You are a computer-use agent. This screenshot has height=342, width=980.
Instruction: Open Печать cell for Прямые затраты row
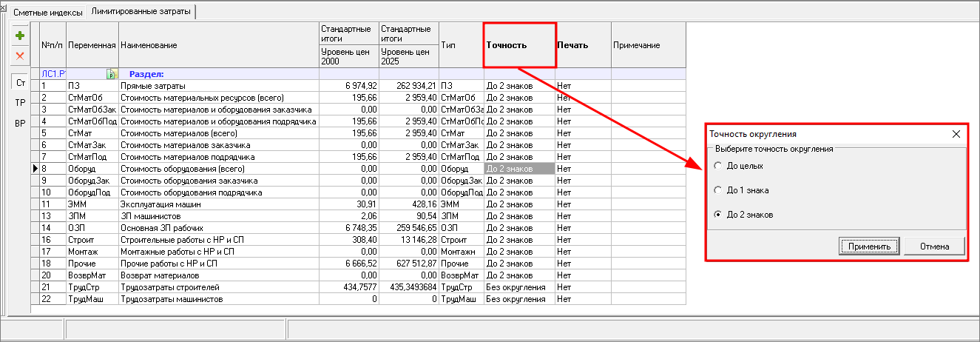point(583,86)
